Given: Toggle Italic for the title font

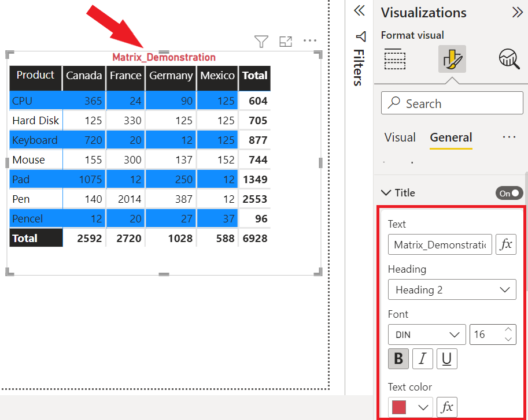Looking at the screenshot, I should pos(423,359).
